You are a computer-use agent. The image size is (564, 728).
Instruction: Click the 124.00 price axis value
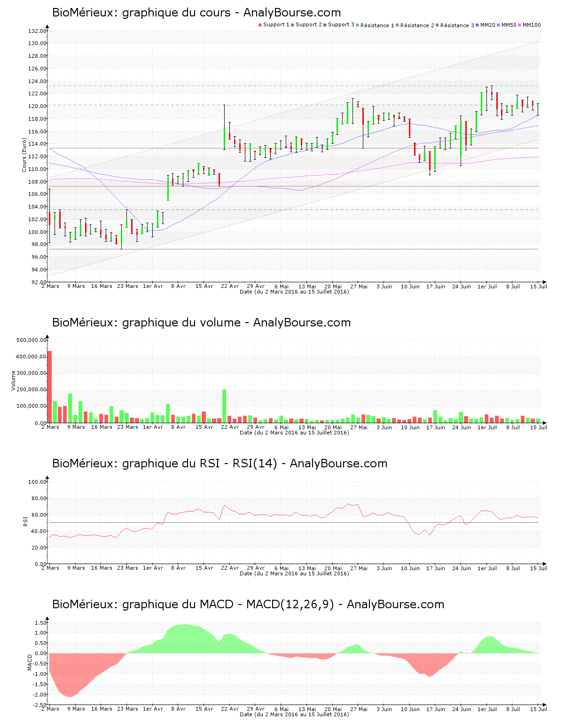[x=37, y=81]
